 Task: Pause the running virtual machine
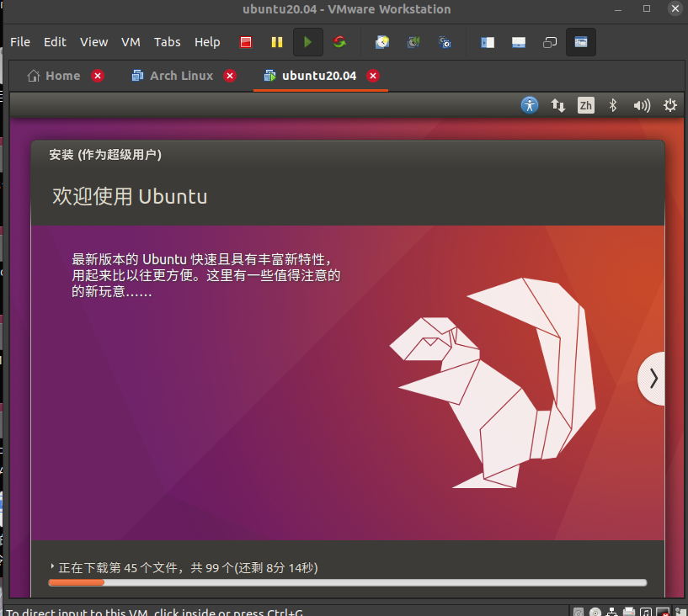(276, 42)
